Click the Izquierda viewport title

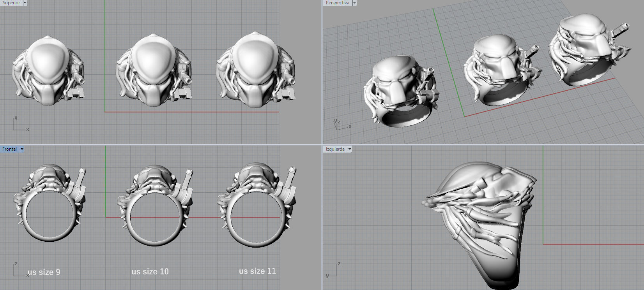[335, 149]
